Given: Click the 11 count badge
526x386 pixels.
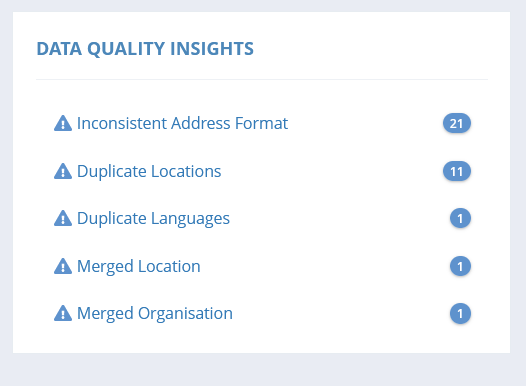Looking at the screenshot, I should 457,171.
